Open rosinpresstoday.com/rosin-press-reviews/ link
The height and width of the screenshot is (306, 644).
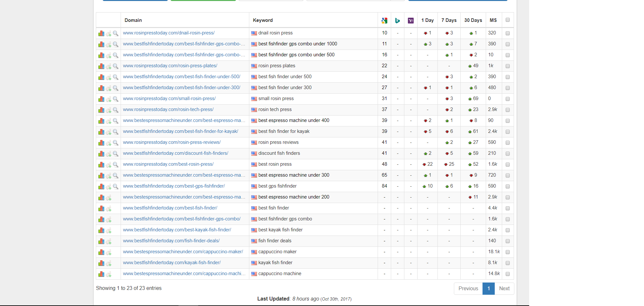(172, 142)
